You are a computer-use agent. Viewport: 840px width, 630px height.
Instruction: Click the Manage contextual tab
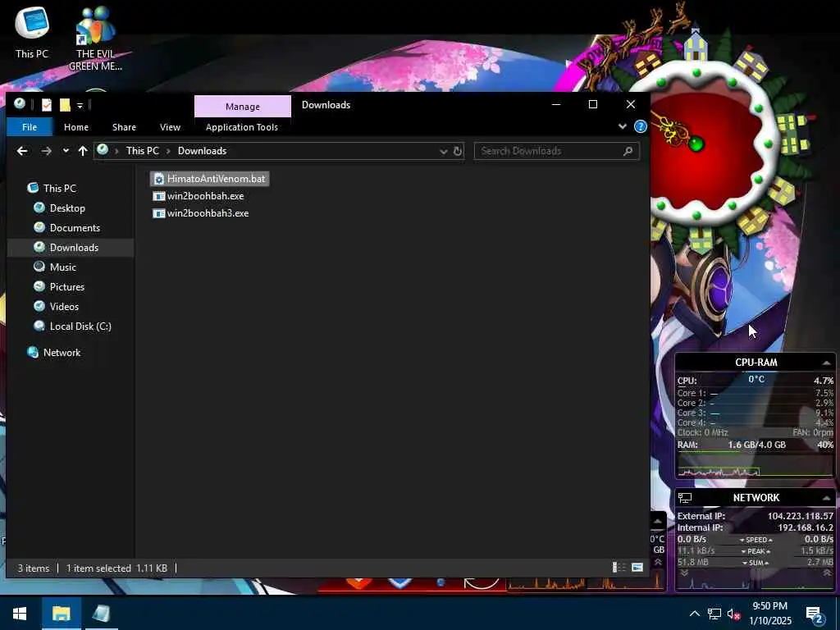(243, 106)
